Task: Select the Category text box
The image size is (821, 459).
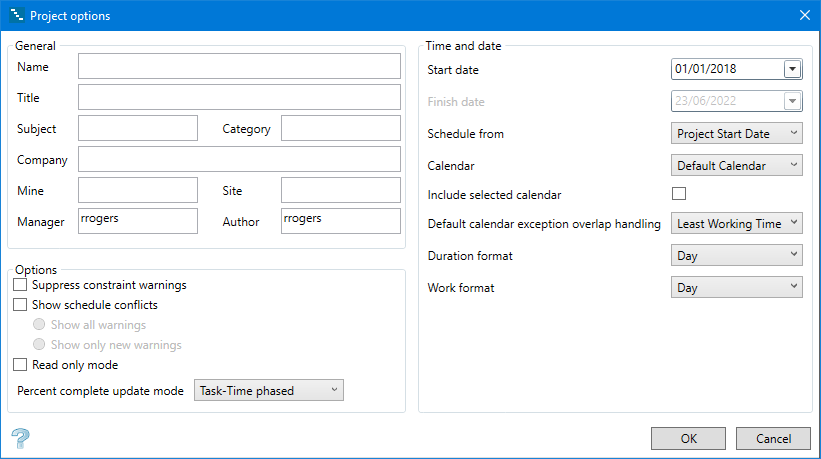Action: [x=340, y=129]
